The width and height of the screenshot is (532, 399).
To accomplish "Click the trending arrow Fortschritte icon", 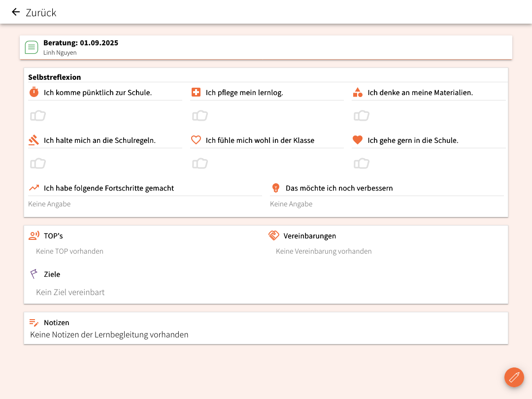I will (33, 188).
